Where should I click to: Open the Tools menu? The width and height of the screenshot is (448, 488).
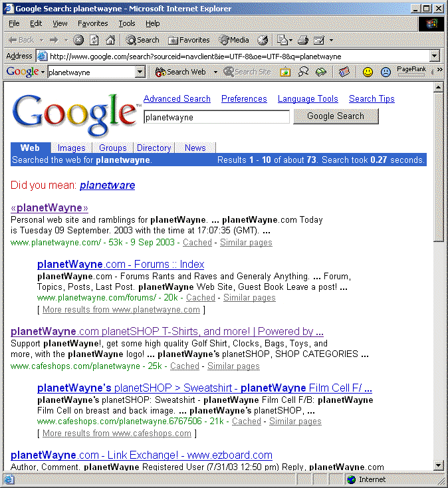(x=126, y=23)
